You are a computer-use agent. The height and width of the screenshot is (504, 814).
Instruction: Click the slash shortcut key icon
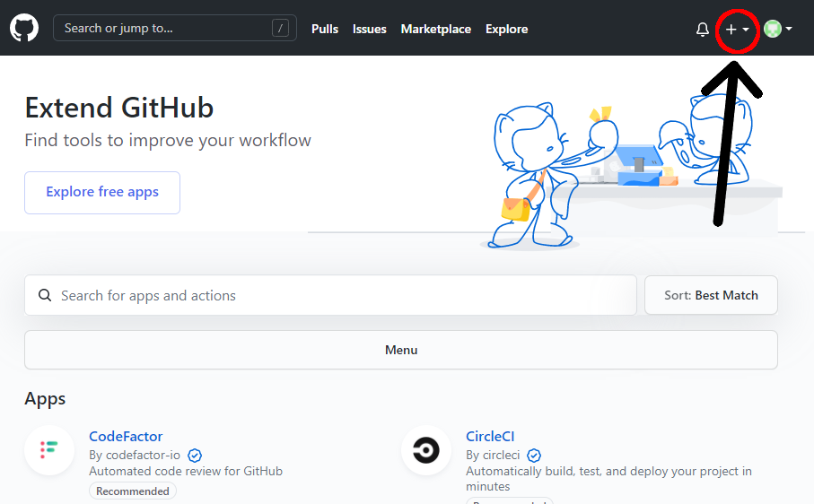click(x=280, y=28)
